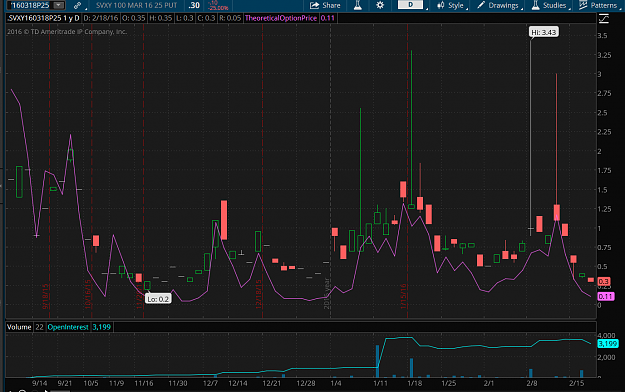Click the Share button
Image resolution: width=625 pixels, height=392 pixels.
pos(325,5)
